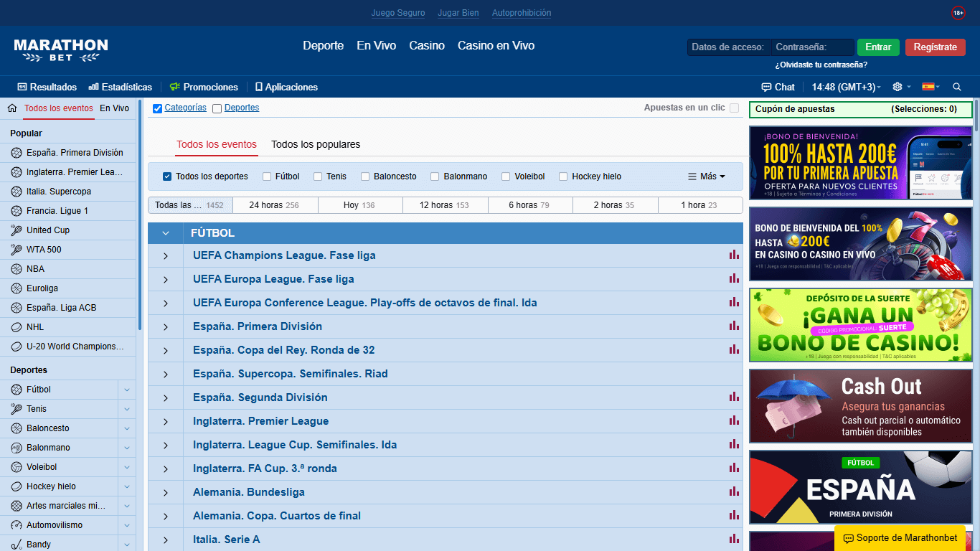Screen dimensions: 980x551
Task: Open the Más sports dropdown
Action: 707,176
